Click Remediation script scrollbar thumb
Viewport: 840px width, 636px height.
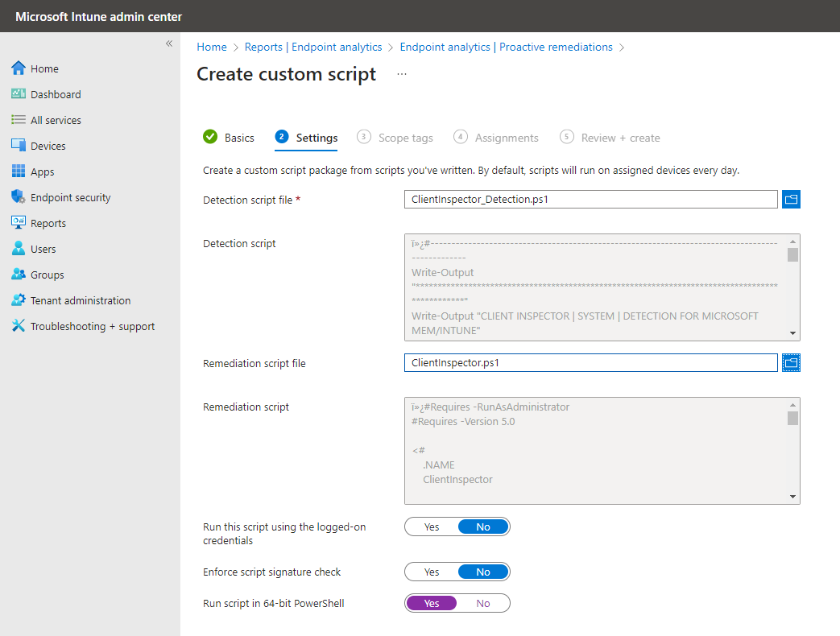tap(792, 418)
